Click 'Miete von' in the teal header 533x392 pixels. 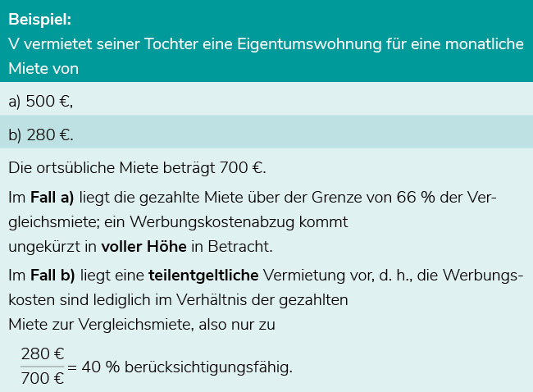tap(43, 69)
